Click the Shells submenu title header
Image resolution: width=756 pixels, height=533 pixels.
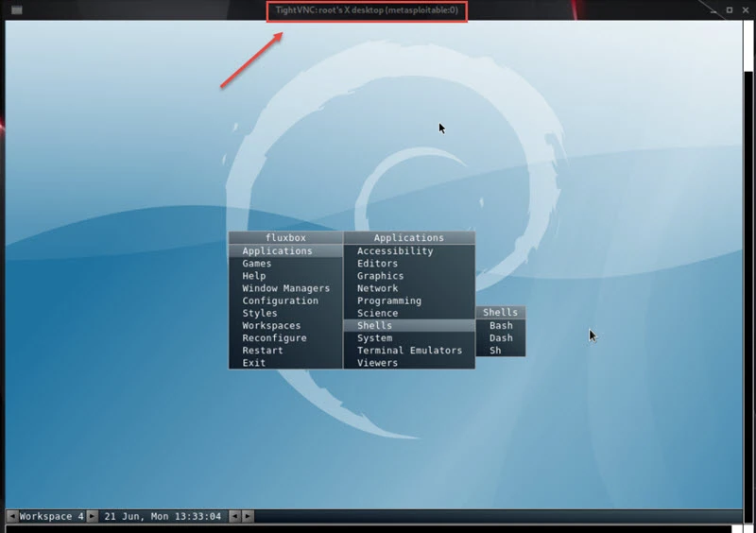[501, 313]
